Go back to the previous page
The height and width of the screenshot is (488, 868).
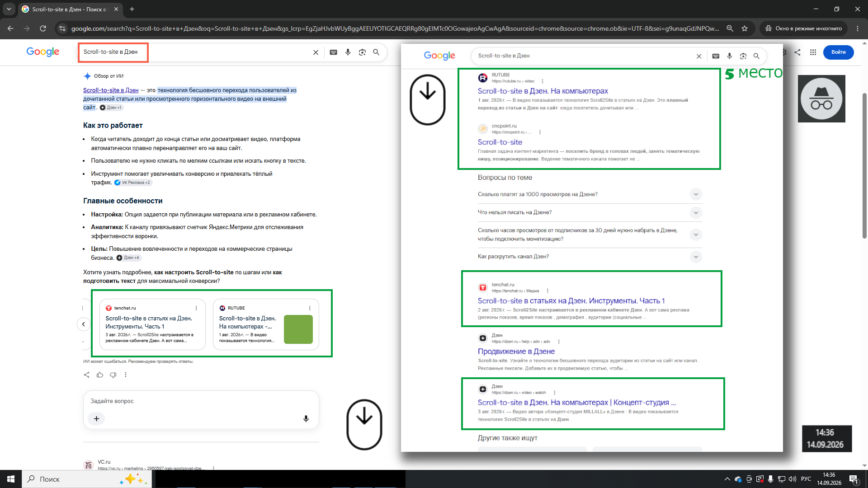click(10, 28)
